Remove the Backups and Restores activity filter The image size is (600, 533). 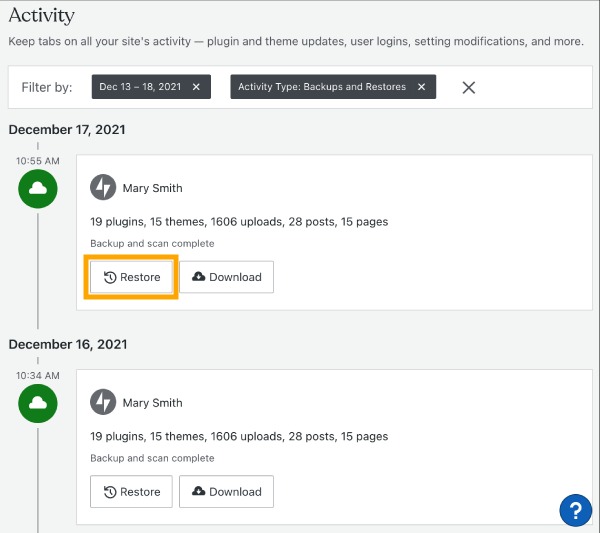421,87
